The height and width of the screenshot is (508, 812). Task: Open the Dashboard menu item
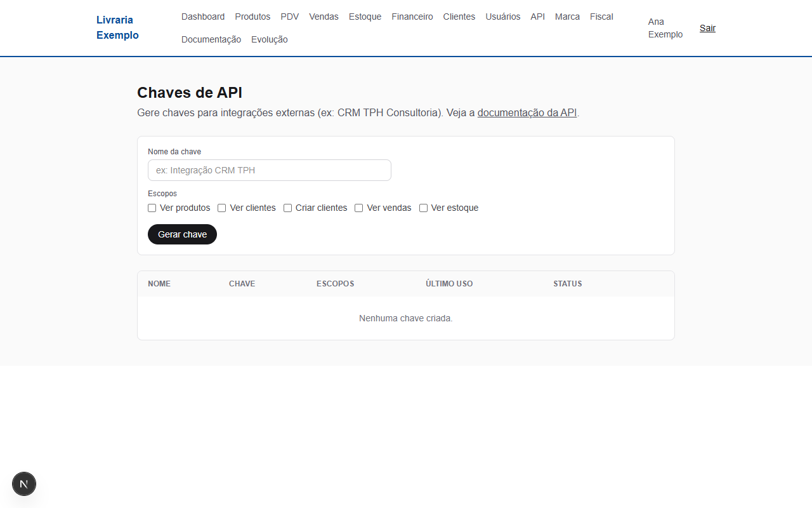tap(203, 17)
